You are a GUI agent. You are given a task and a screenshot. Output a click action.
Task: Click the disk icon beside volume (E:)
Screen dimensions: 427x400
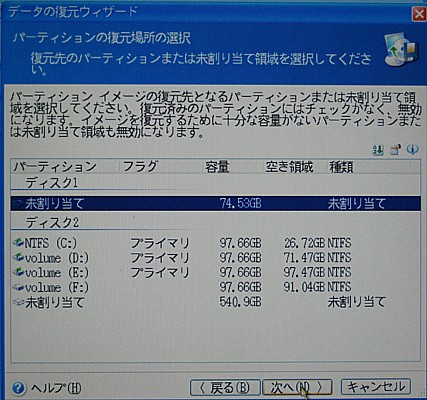[18, 272]
